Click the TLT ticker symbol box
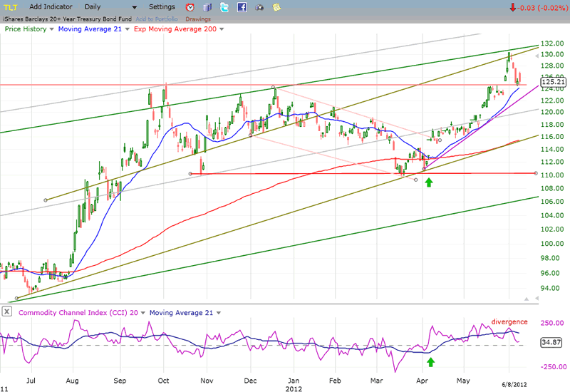Screen dimensions: 570x392 tap(12, 7)
